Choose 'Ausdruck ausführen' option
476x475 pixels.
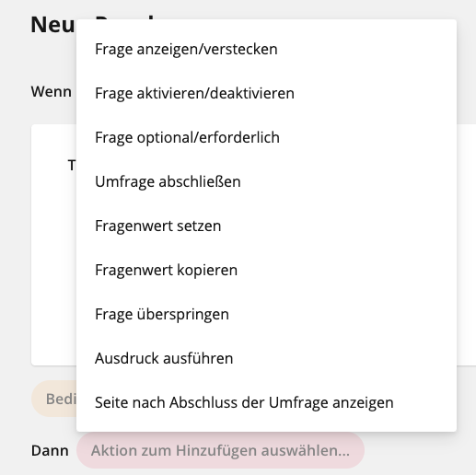(266, 358)
